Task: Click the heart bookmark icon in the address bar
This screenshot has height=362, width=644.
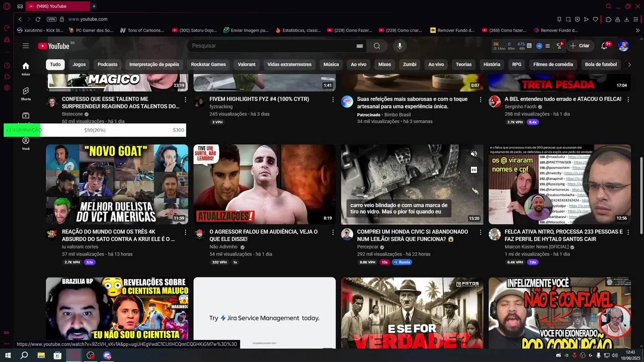Action: click(x=595, y=19)
